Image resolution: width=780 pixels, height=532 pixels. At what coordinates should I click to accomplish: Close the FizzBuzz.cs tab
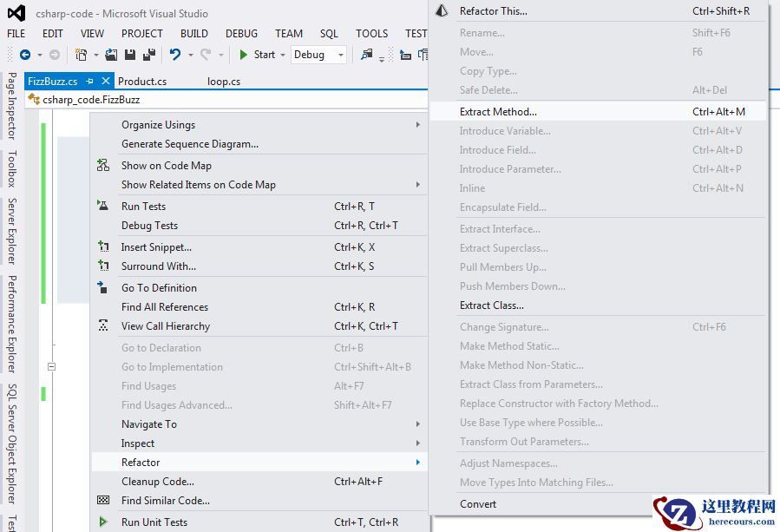(x=106, y=81)
